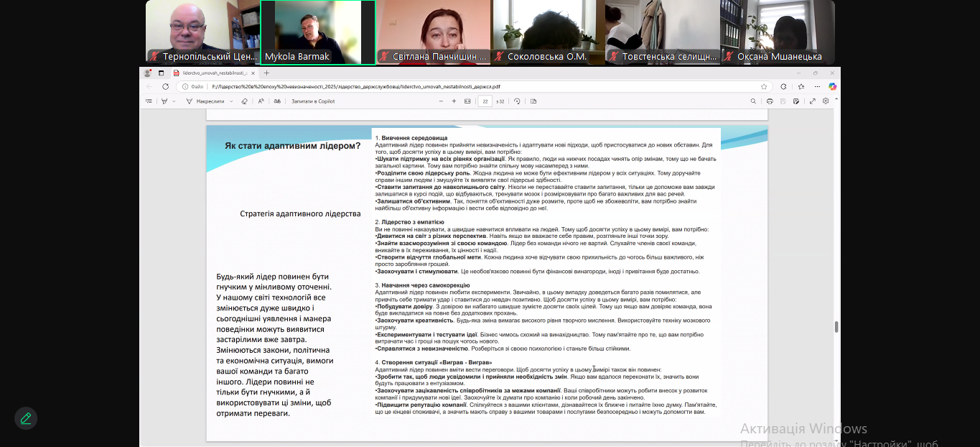Toggle page view layout
Screen dimensions: 980x447
[x=531, y=101]
